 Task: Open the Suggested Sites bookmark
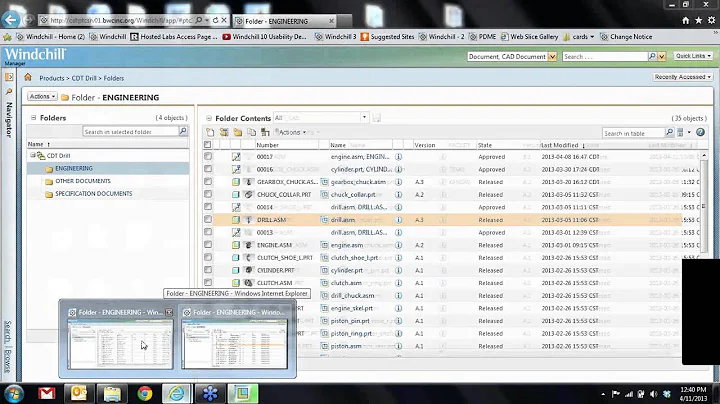387,37
